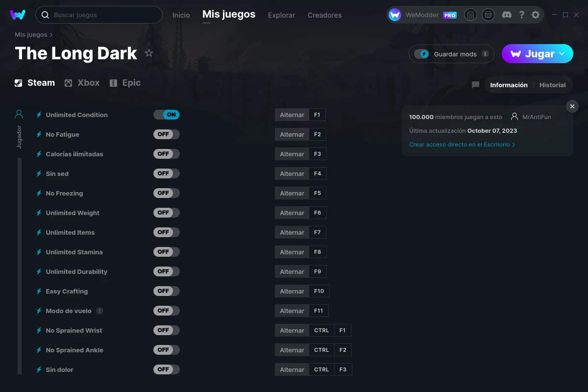This screenshot has height=392, width=588.
Task: Click the Jugador category person icon
Action: tap(19, 114)
